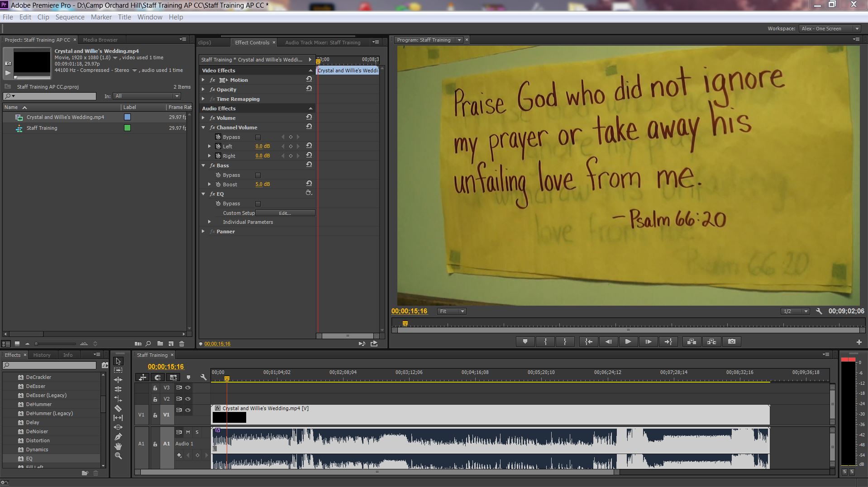This screenshot has height=487, width=868.
Task: Open the Workspace dropdown
Action: point(830,28)
